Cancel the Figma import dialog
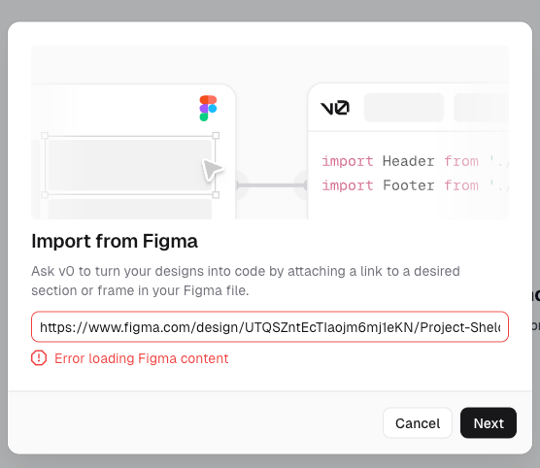 417,423
